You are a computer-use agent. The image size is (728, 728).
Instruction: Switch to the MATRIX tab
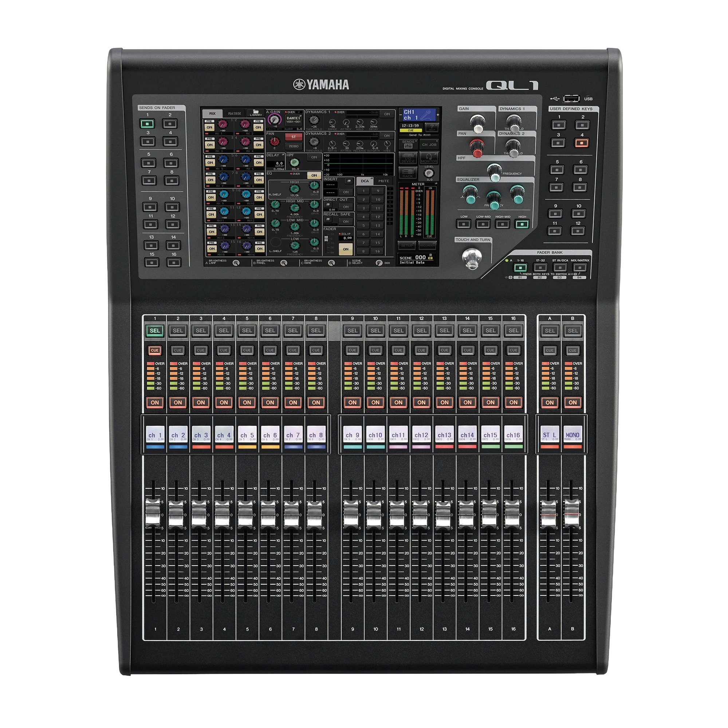(235, 114)
